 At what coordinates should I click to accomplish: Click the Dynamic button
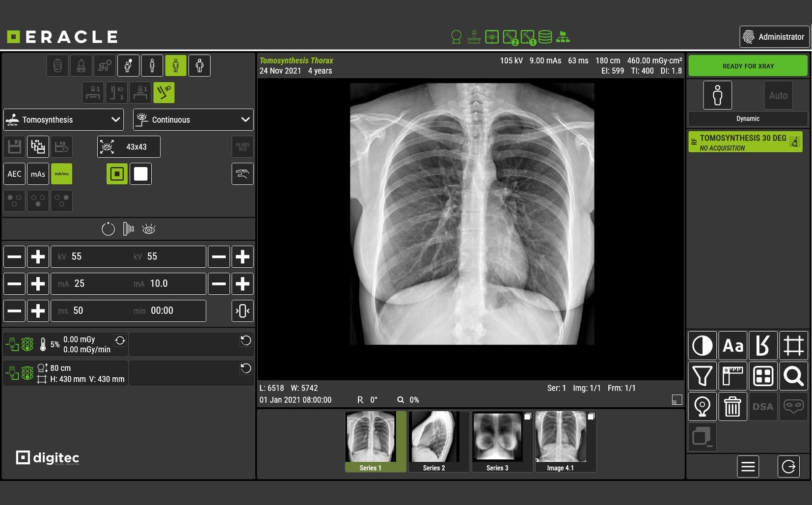pyautogui.click(x=748, y=119)
